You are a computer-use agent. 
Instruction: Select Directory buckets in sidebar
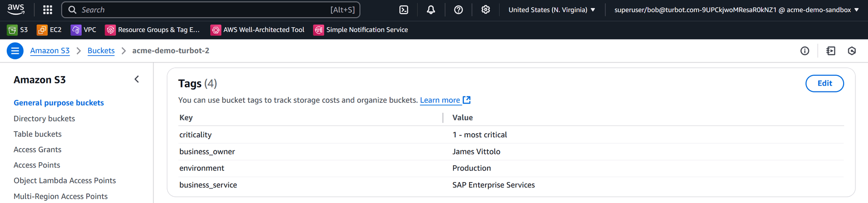coord(44,119)
